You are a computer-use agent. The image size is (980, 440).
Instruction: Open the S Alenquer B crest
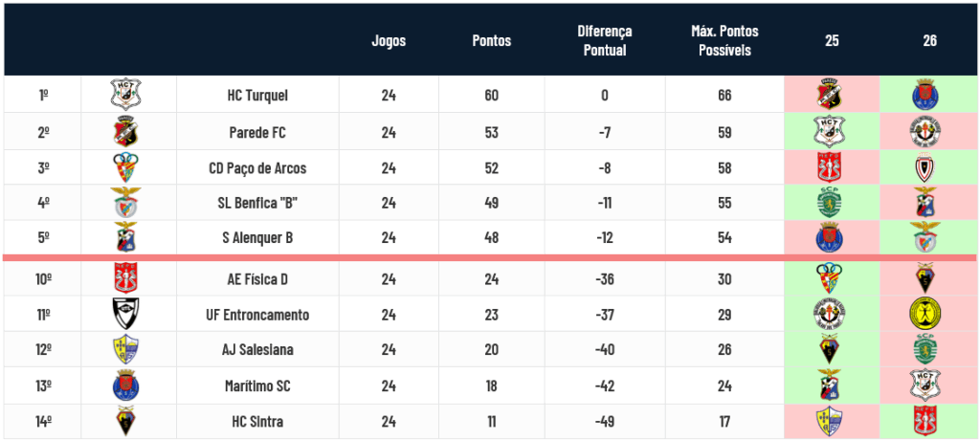point(125,237)
